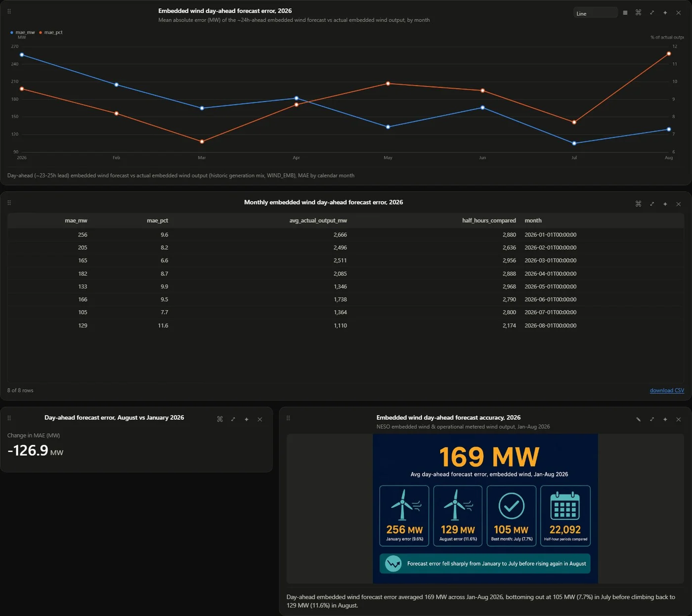Image resolution: width=692 pixels, height=616 pixels.
Task: Click the trend banner about forecast error
Action: [x=485, y=564]
